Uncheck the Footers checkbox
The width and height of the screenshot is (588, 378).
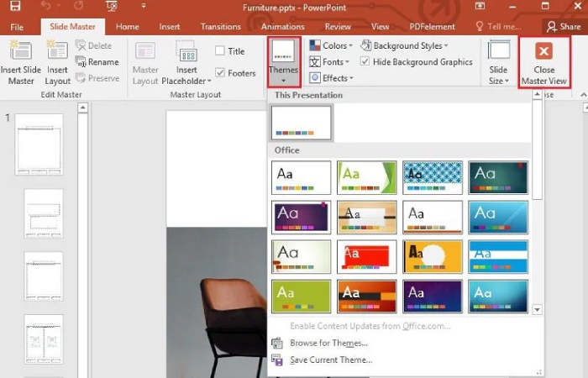coord(220,72)
